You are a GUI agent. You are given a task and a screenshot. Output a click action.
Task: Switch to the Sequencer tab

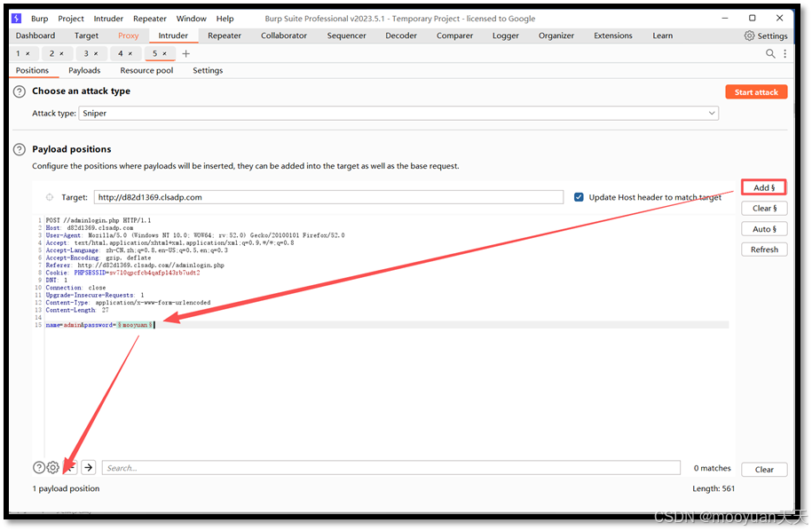346,36
